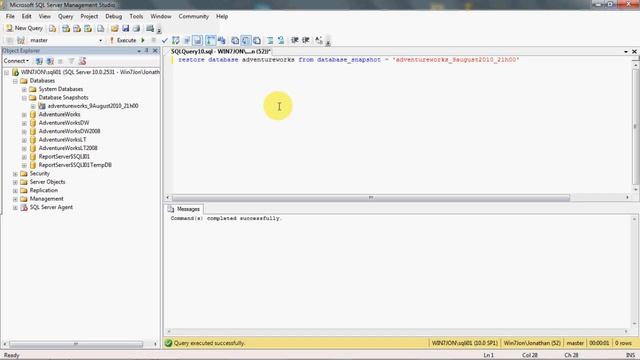Viewport: 640px width, 360px height.
Task: Click the adventureworks_9August2010_21h00 snapshot icon
Action: [x=42, y=106]
